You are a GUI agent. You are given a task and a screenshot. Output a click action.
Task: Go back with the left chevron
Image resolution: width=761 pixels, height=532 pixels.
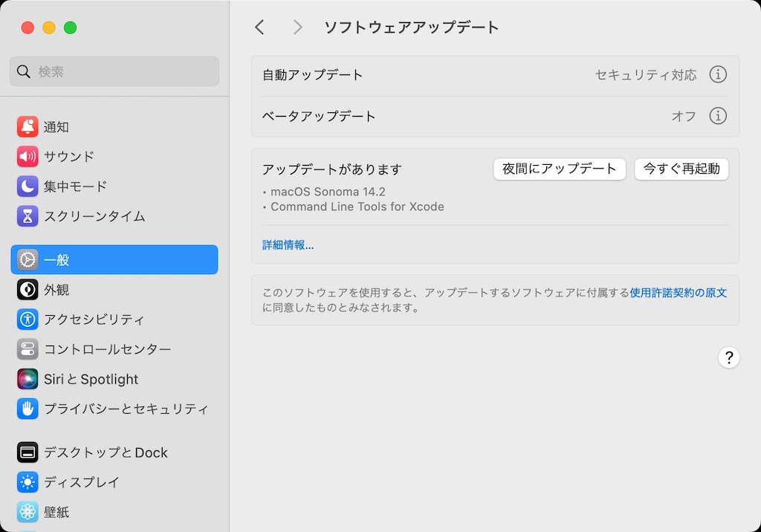[x=259, y=27]
